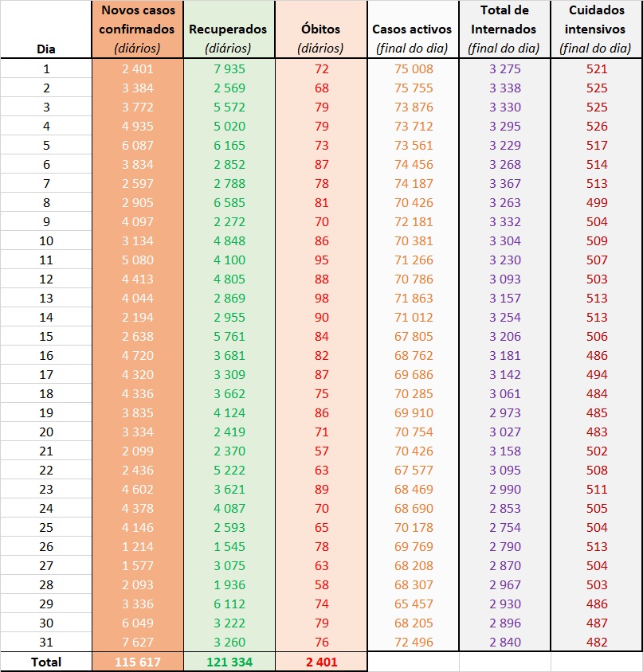The image size is (643, 672).
Task: Click the Novos casos confirmados column header
Action: pyautogui.click(x=137, y=29)
